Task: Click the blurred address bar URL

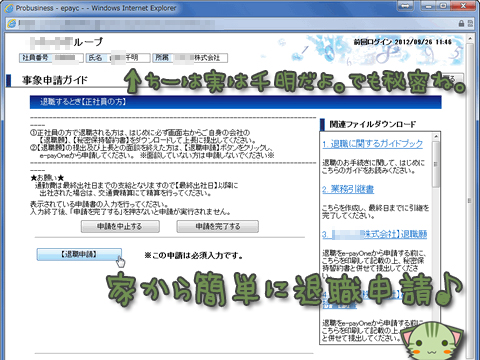Action: [117, 23]
